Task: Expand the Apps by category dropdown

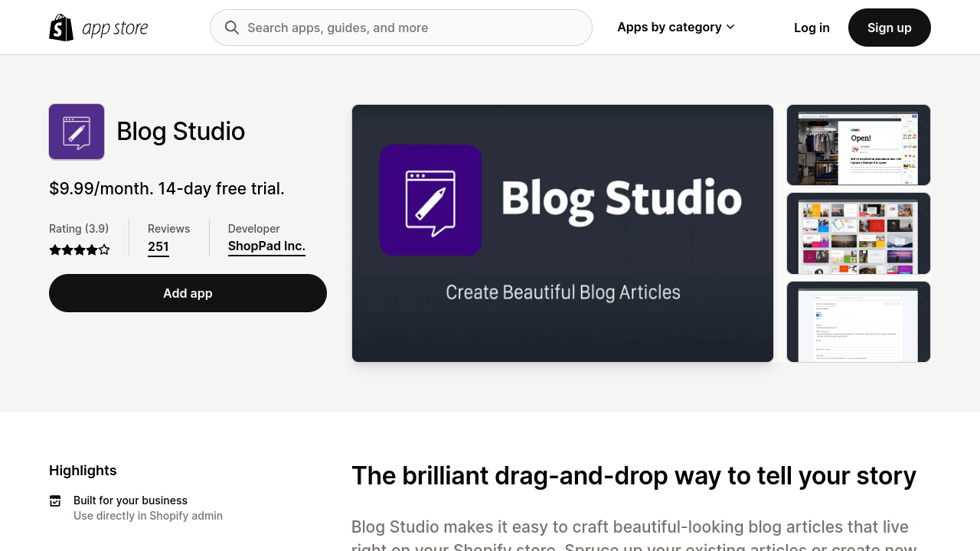Action: click(676, 28)
